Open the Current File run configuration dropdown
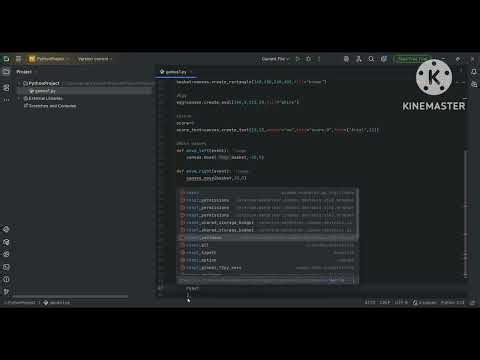Image resolution: width=480 pixels, height=360 pixels. [275, 59]
